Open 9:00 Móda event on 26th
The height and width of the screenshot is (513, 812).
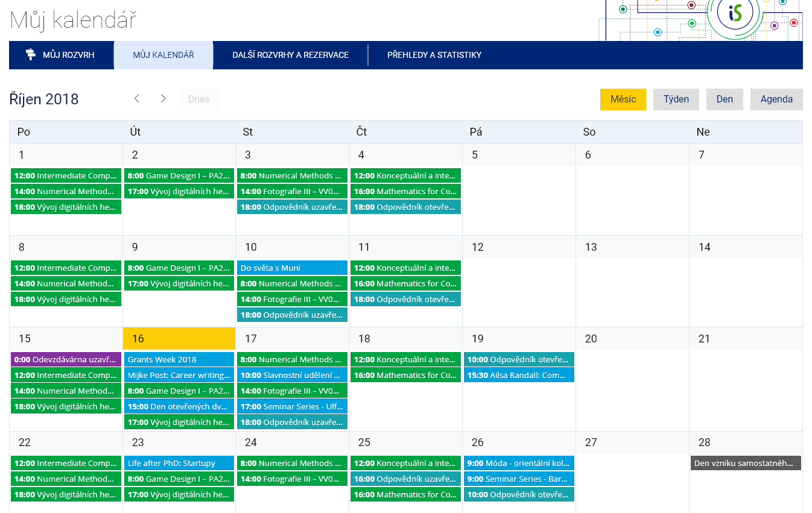point(519,463)
